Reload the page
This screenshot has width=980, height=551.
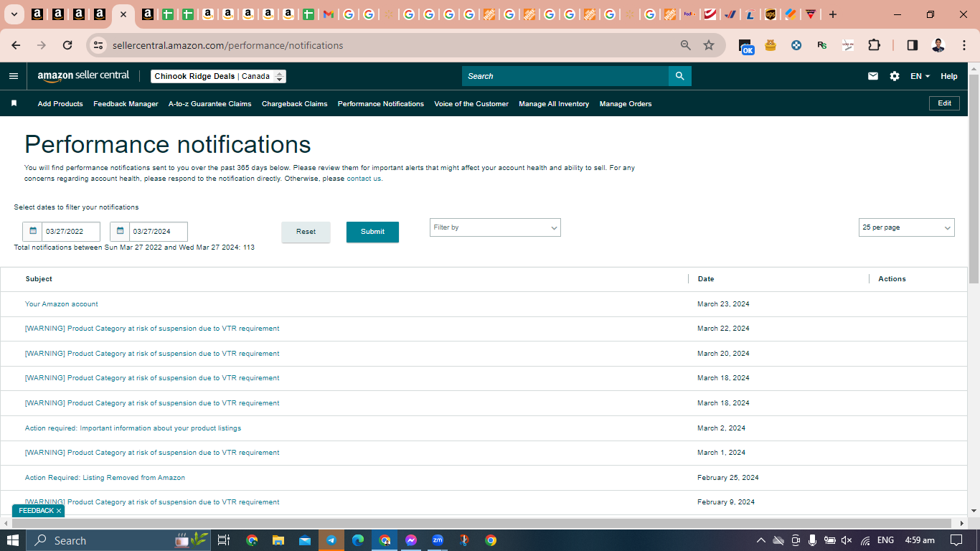click(x=67, y=45)
